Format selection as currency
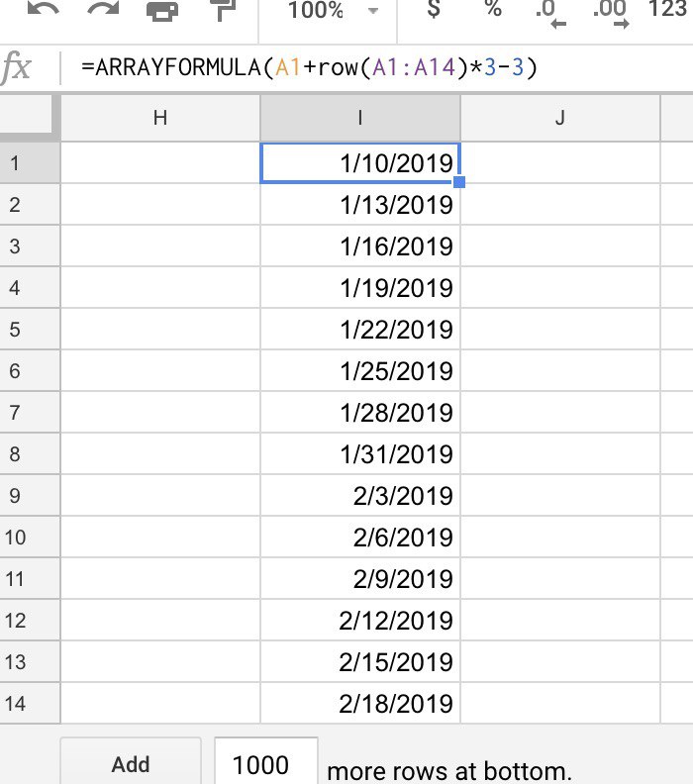Screen dimensions: 693x784 tap(434, 9)
